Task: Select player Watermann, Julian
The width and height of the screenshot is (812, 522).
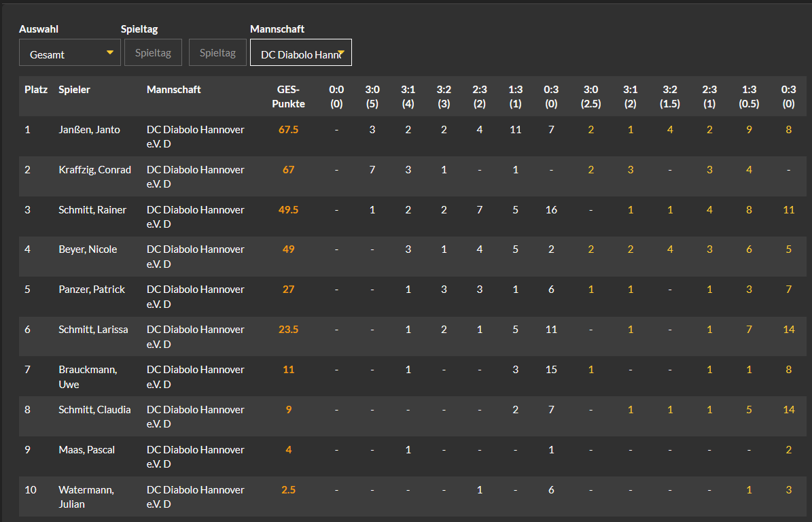Action: [86, 497]
